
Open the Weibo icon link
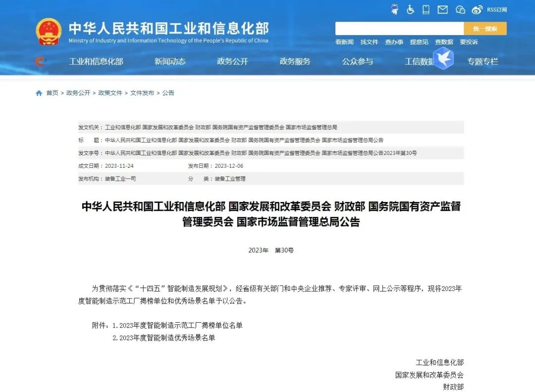pyautogui.click(x=477, y=9)
